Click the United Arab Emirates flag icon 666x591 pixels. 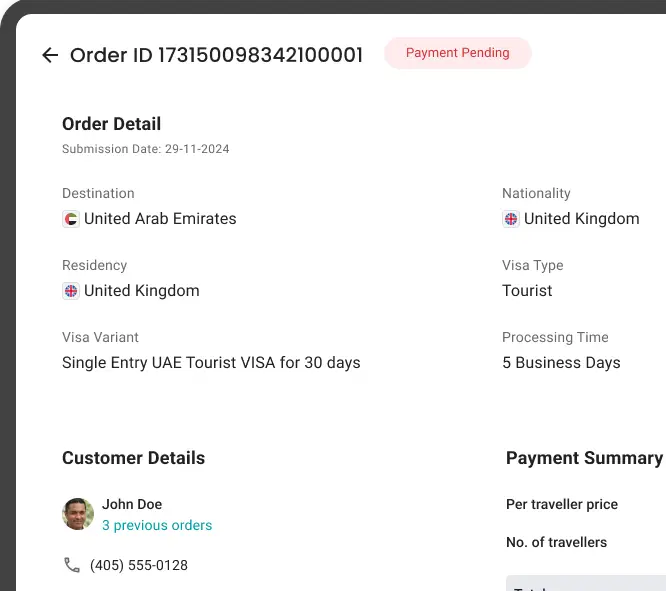pos(71,219)
